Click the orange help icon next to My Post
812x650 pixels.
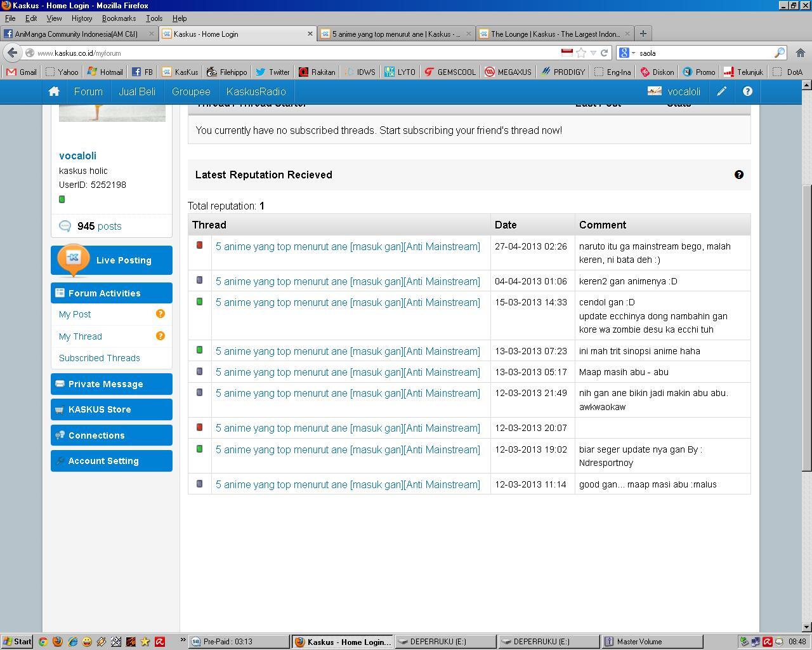pos(160,314)
